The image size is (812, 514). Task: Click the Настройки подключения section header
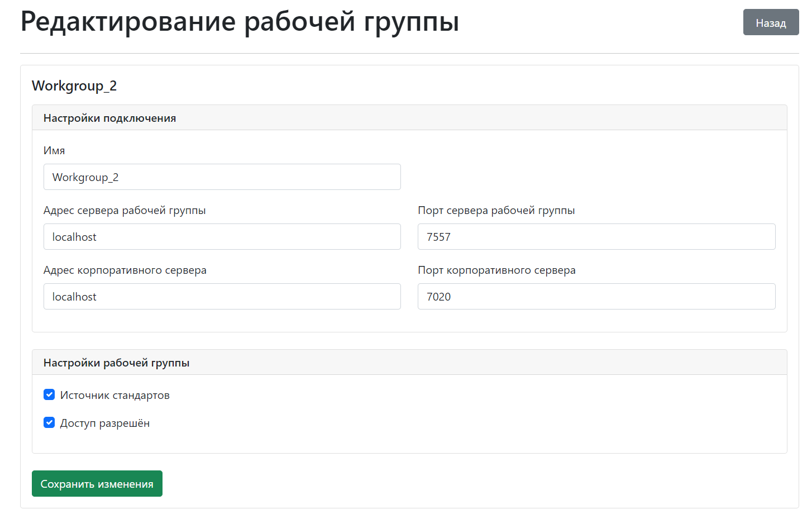[x=109, y=117]
